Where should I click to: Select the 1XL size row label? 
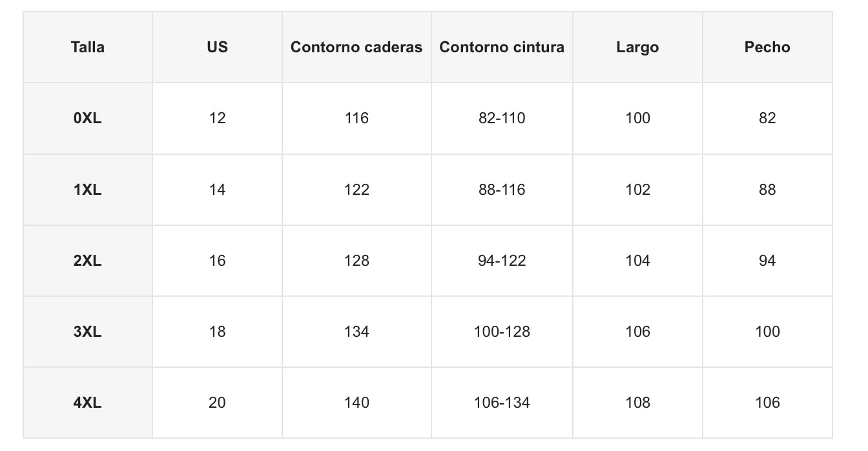coord(88,190)
